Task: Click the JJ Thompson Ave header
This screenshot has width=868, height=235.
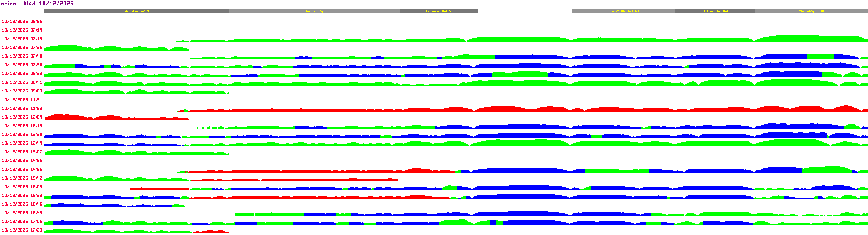Action: [x=715, y=11]
